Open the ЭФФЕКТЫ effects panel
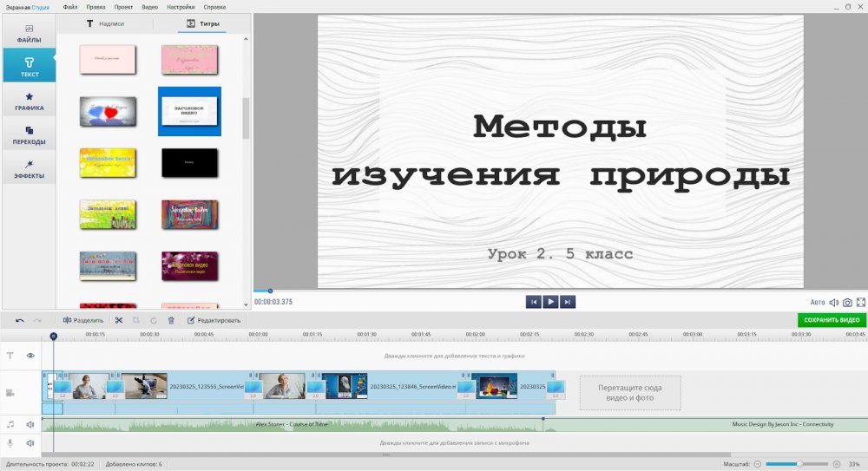The width and height of the screenshot is (868, 471). click(29, 169)
